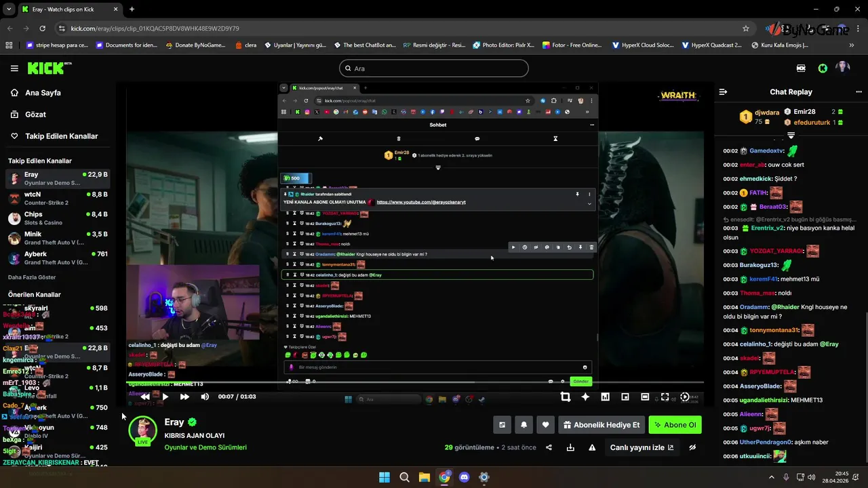Select Chips Slots & Casino channel
The height and width of the screenshot is (488, 868).
click(58, 218)
